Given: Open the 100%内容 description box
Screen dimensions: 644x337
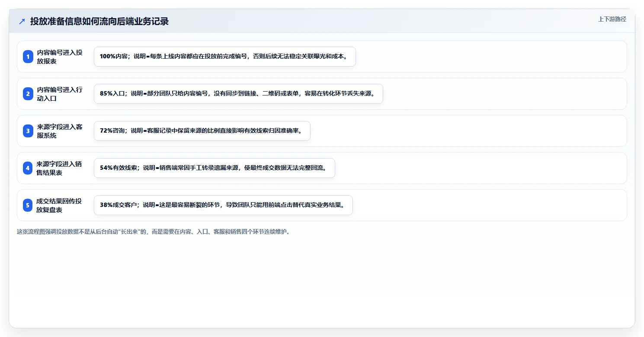Looking at the screenshot, I should coord(225,57).
